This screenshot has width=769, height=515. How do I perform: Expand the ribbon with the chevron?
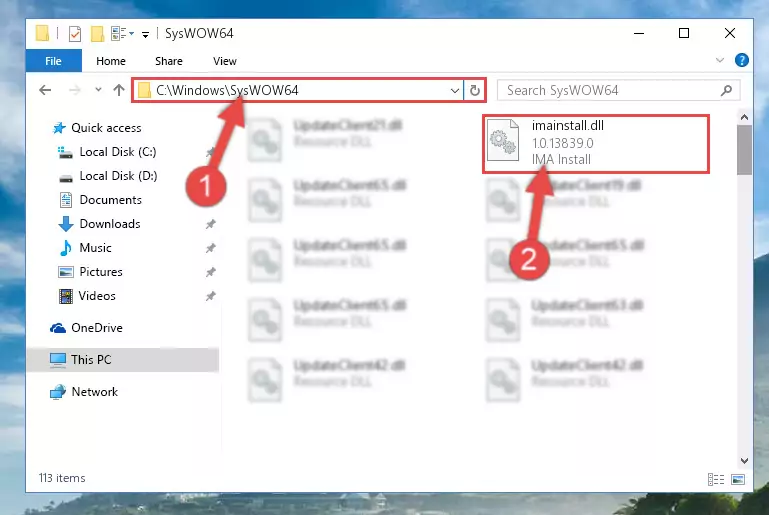(719, 60)
